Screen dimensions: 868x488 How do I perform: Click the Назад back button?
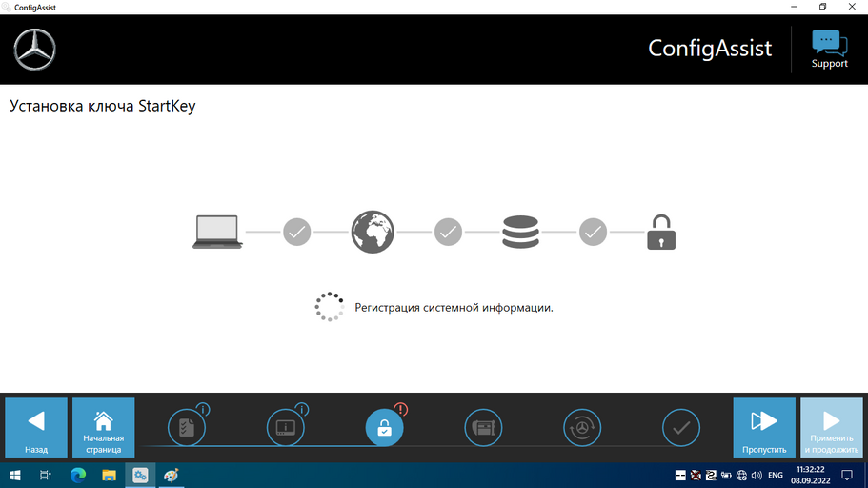click(36, 427)
